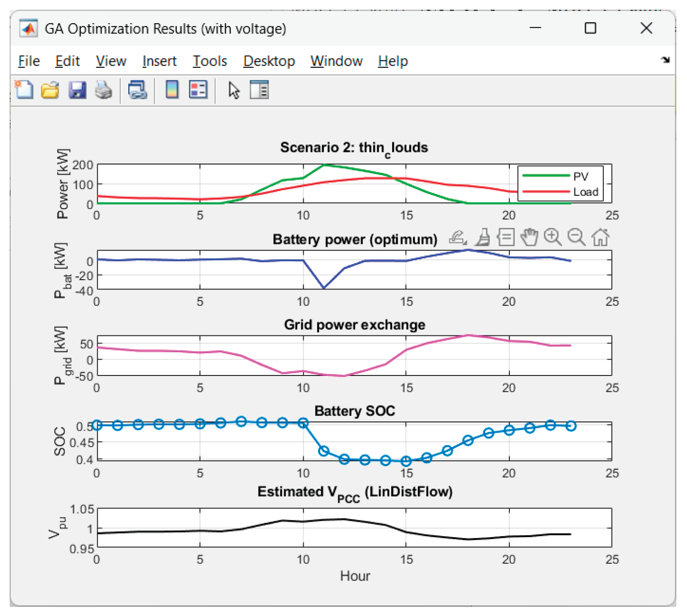
Task: Select the Data Tips icon on the axes toolbar
Action: tap(506, 238)
